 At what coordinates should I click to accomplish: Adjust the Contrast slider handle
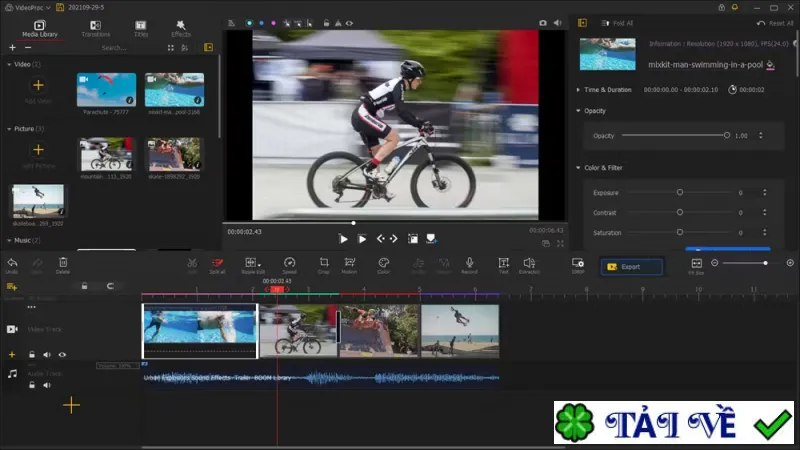[680, 212]
